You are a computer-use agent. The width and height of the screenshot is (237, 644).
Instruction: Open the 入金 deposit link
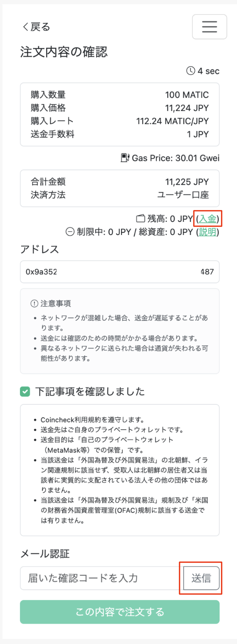(x=207, y=219)
